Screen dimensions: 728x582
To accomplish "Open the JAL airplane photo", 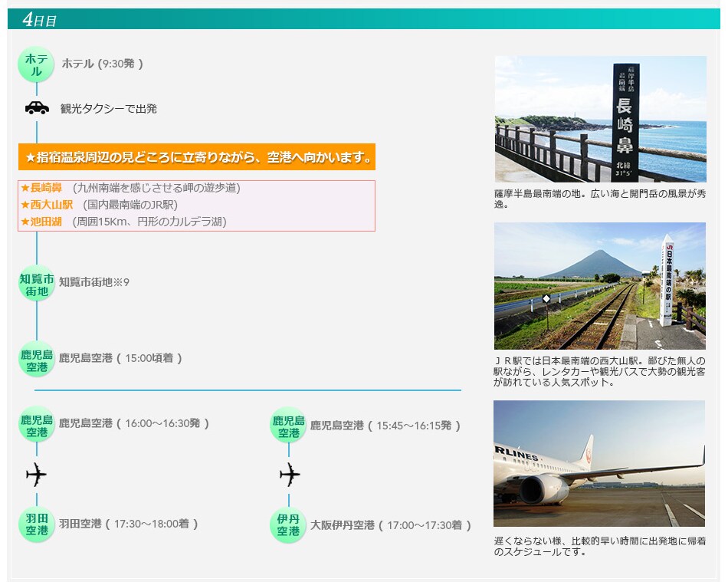I will pos(600,463).
